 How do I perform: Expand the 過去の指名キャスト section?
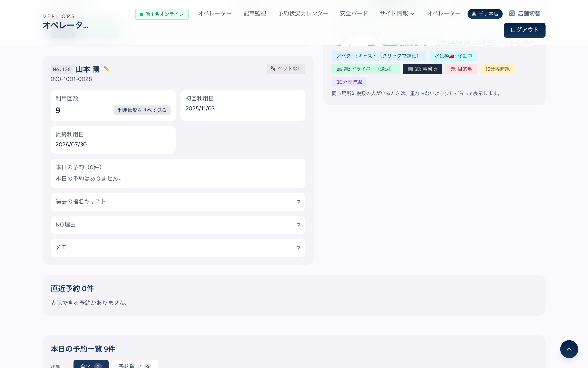click(x=178, y=202)
